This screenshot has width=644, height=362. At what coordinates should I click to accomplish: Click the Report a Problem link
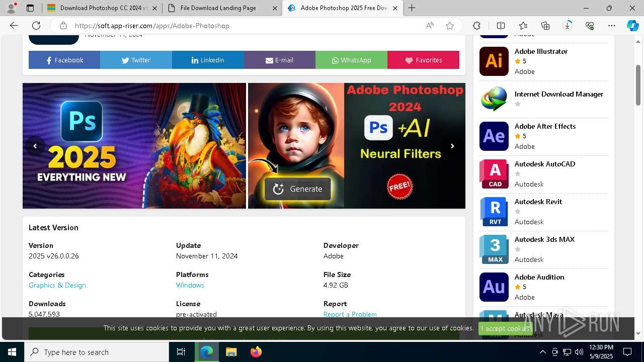[x=350, y=314]
